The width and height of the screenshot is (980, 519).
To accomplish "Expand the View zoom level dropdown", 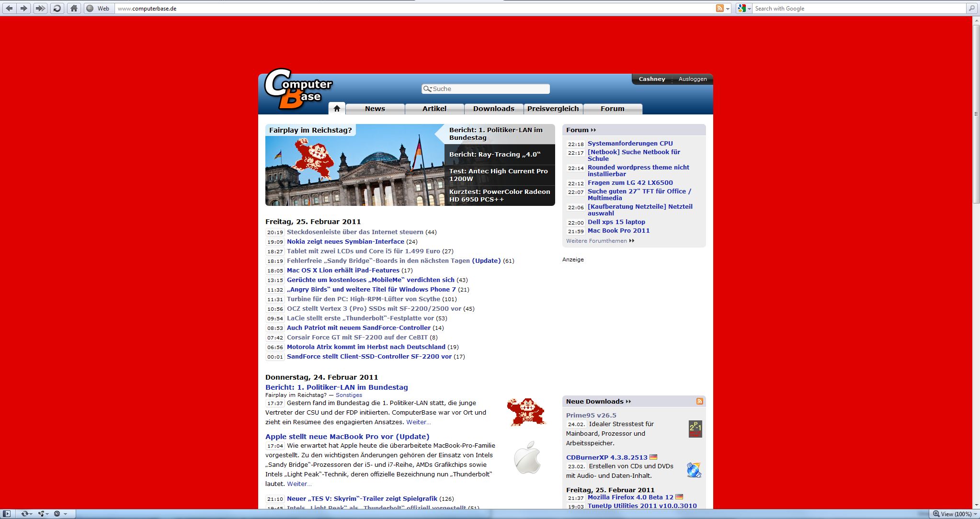I will [956, 514].
